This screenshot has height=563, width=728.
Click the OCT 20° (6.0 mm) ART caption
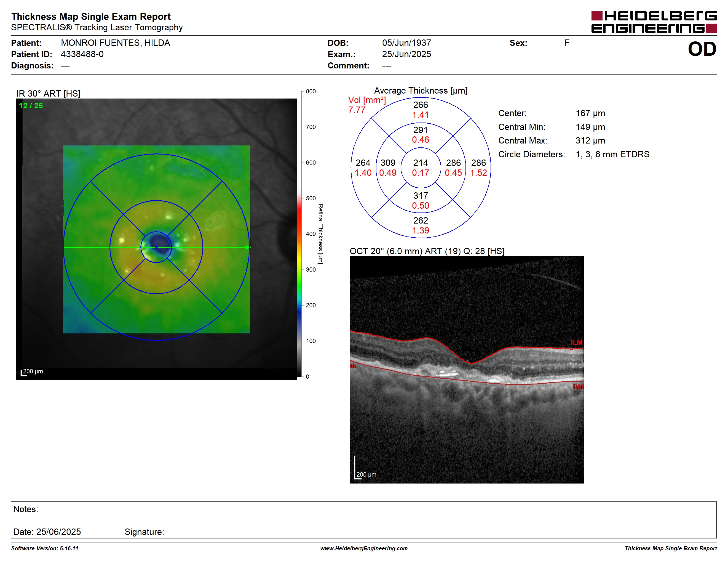(427, 251)
